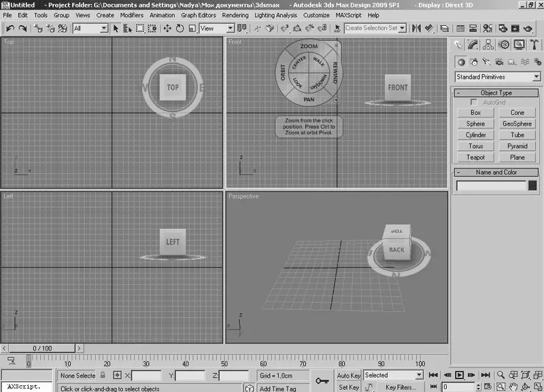The image size is (544, 392).
Task: Select Geometry category sphere icon
Action: [x=461, y=62]
